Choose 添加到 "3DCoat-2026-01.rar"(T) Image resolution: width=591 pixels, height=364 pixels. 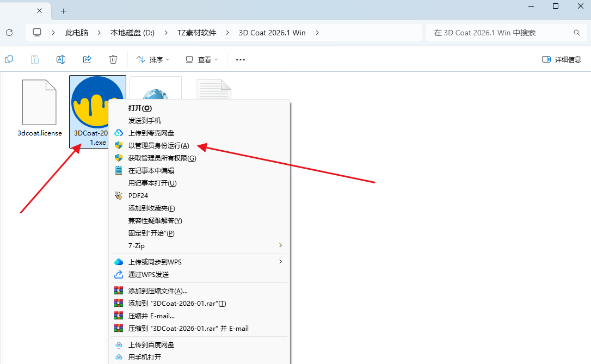click(x=200, y=304)
